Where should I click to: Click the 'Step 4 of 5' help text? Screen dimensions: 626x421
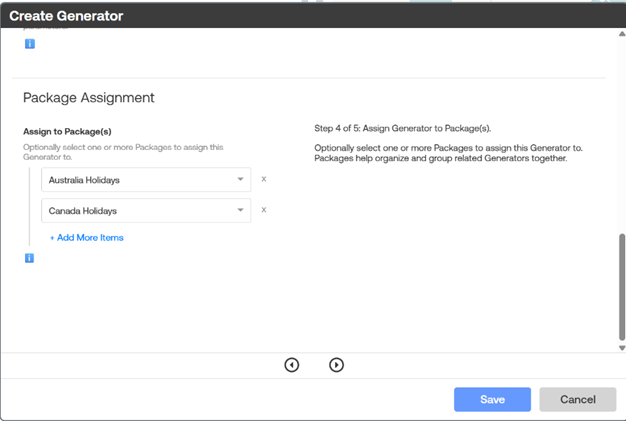402,128
